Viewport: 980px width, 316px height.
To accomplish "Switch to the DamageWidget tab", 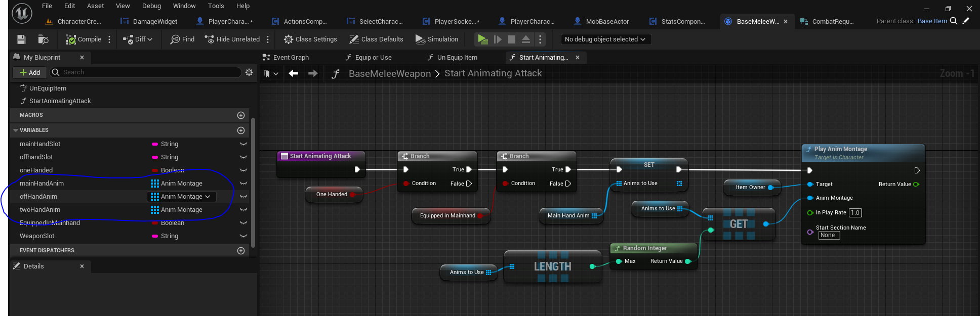I will click(x=149, y=21).
